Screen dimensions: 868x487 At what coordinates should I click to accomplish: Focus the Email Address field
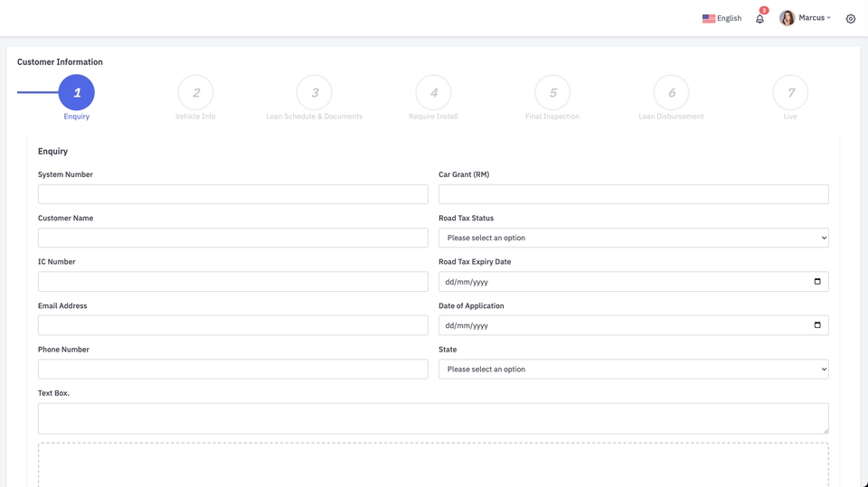click(233, 325)
